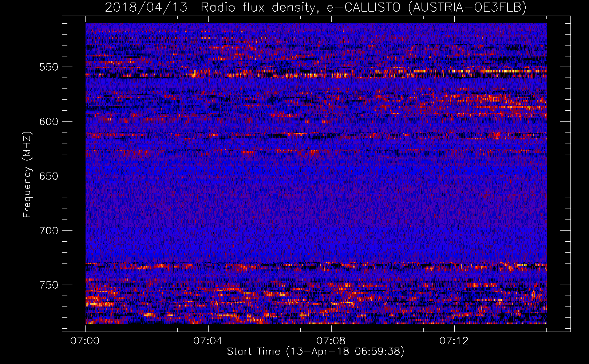Click the 700 frequency tick label
The image size is (589, 364).
tap(49, 231)
